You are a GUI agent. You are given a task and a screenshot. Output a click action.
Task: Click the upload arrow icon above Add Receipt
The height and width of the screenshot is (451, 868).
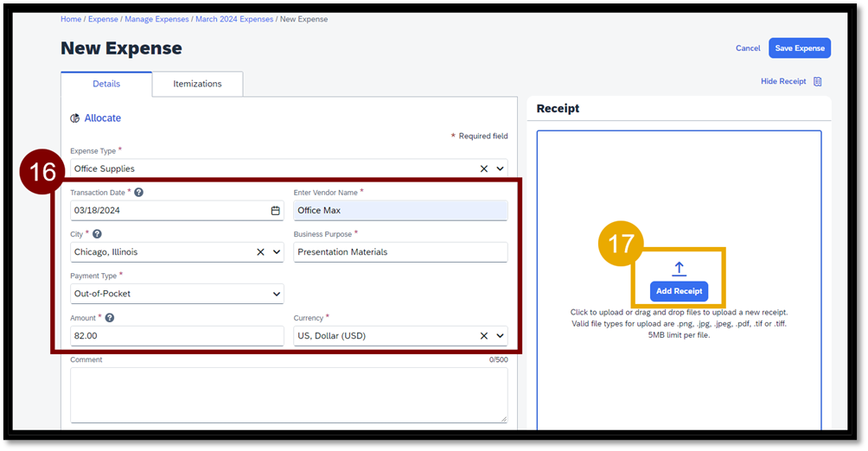[x=679, y=269]
